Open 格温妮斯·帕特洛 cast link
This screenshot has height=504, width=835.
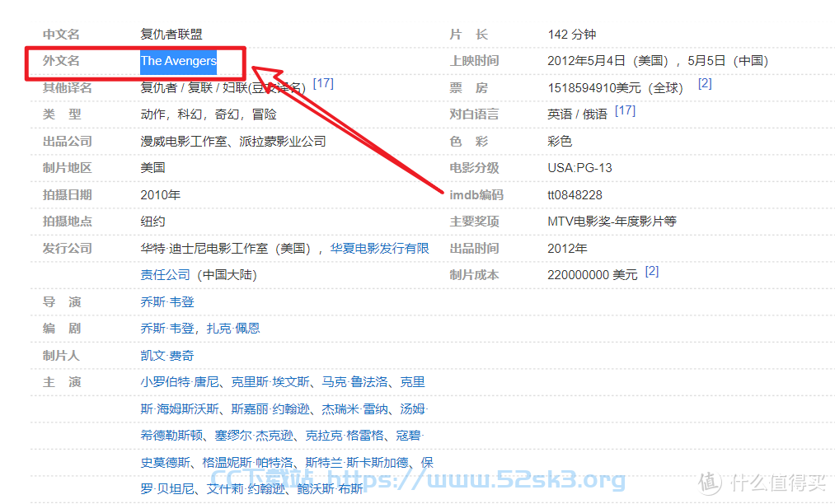point(247,463)
